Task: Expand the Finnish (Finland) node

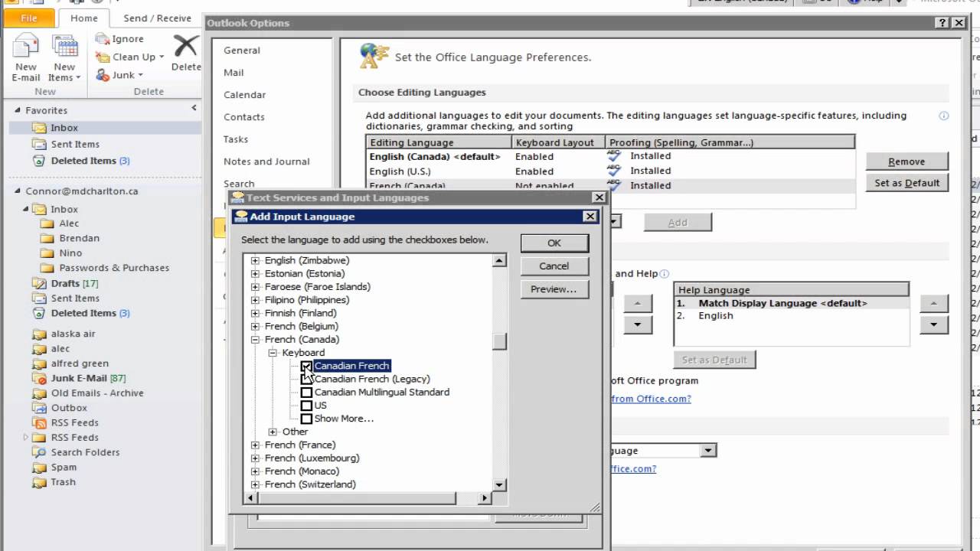Action: [x=256, y=313]
